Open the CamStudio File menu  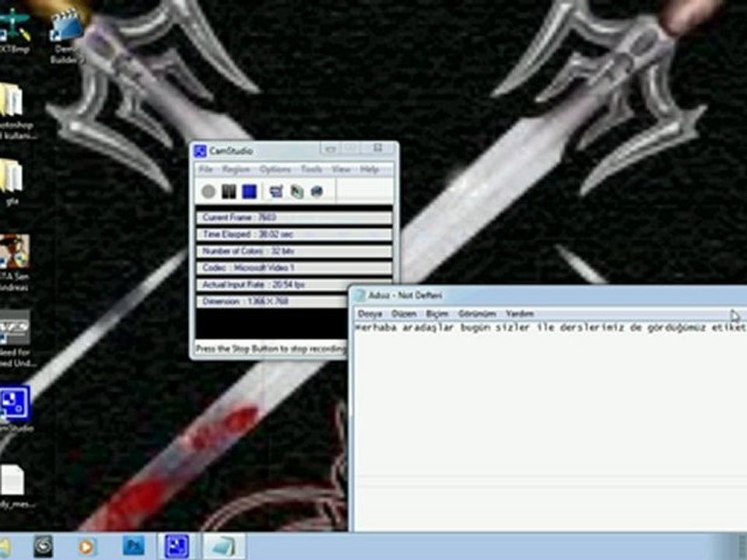click(205, 170)
